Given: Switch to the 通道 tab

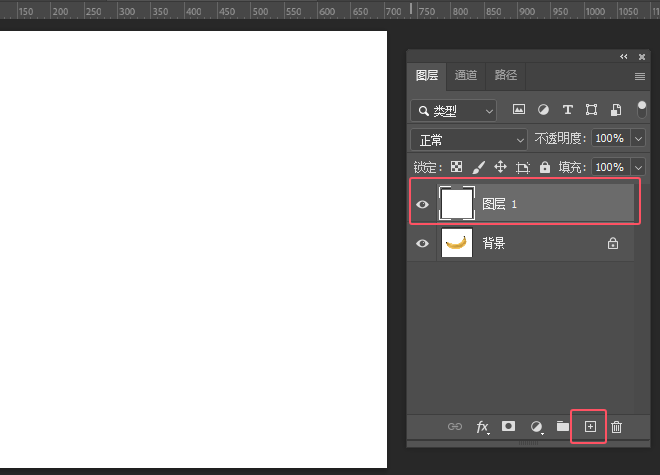Looking at the screenshot, I should (466, 75).
